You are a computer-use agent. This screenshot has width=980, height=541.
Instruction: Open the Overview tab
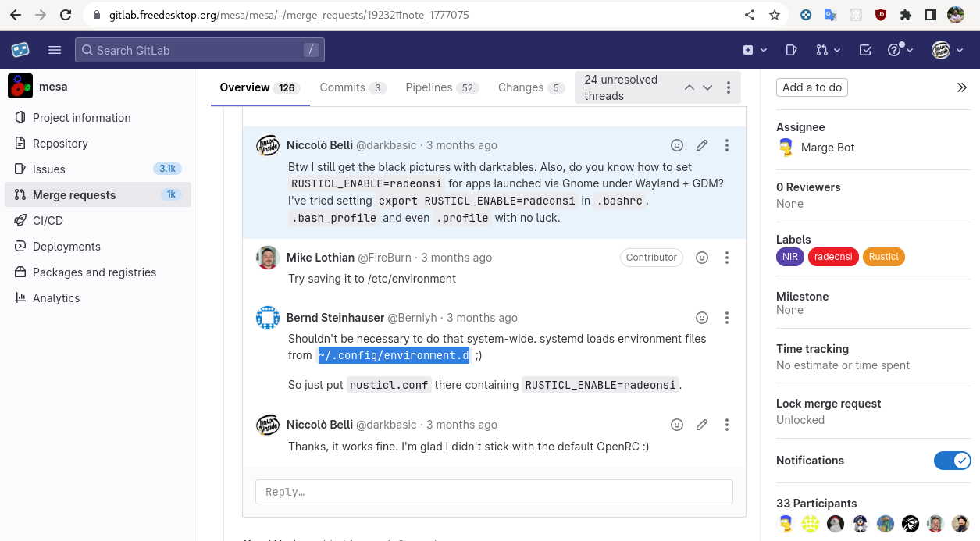244,87
